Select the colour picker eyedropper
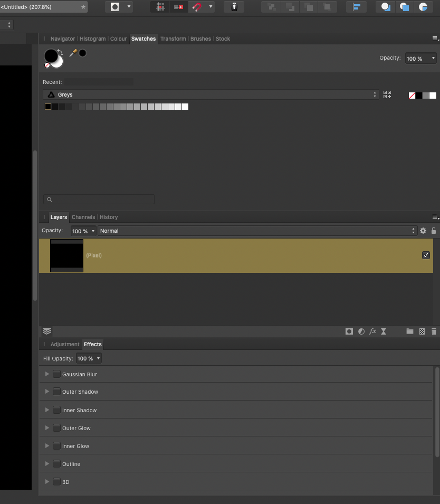 point(73,53)
